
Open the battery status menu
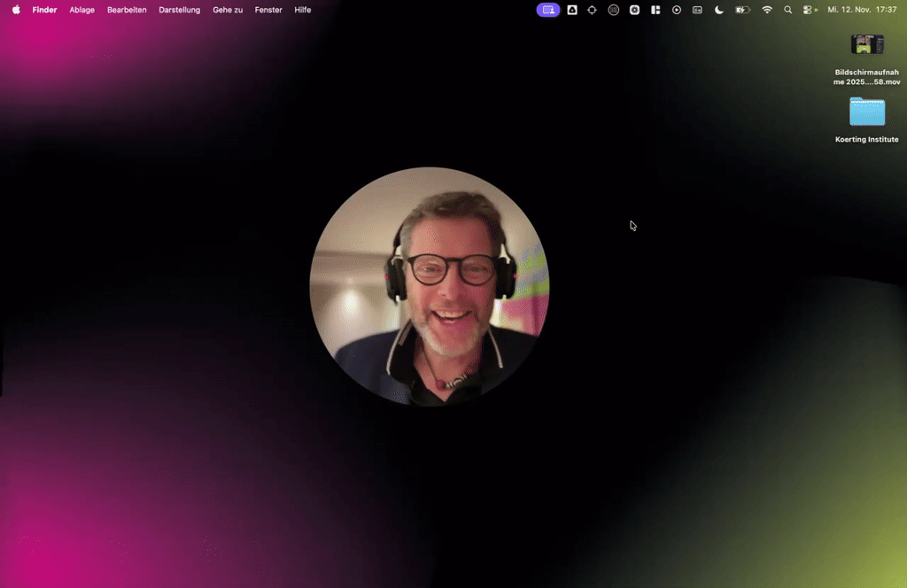point(743,10)
